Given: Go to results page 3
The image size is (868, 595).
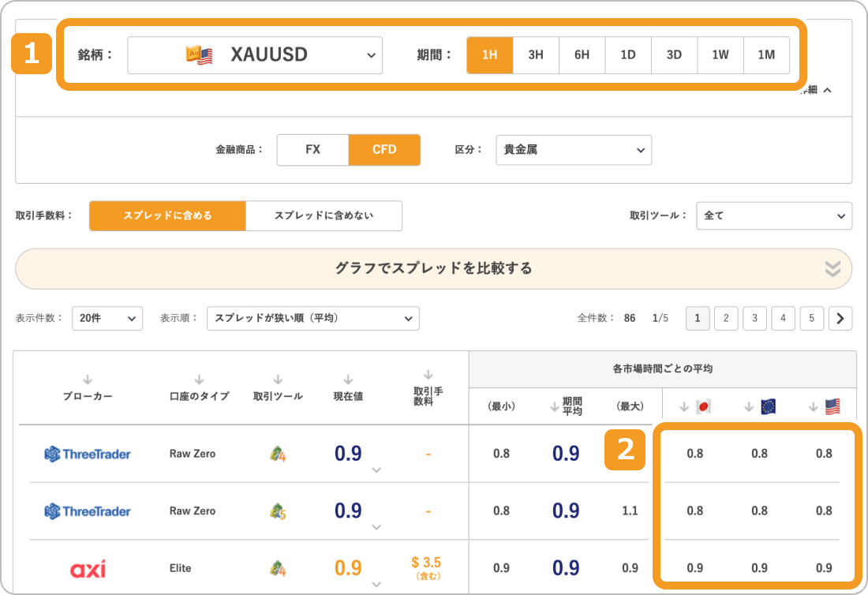Looking at the screenshot, I should [x=754, y=318].
